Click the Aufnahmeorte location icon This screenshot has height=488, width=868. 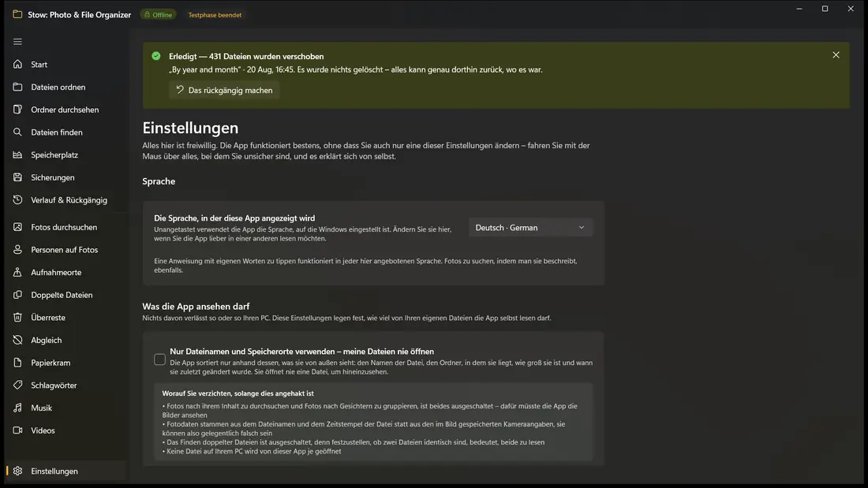[17, 272]
